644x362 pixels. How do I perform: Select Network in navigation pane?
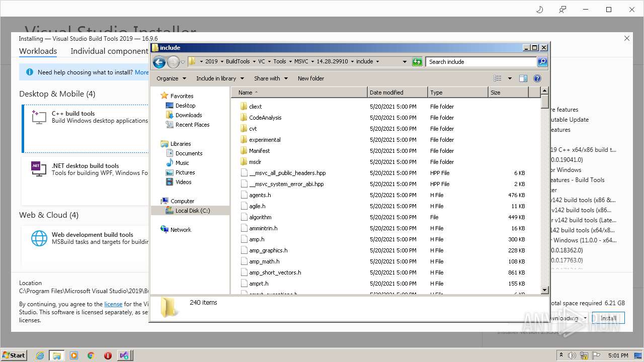click(181, 230)
